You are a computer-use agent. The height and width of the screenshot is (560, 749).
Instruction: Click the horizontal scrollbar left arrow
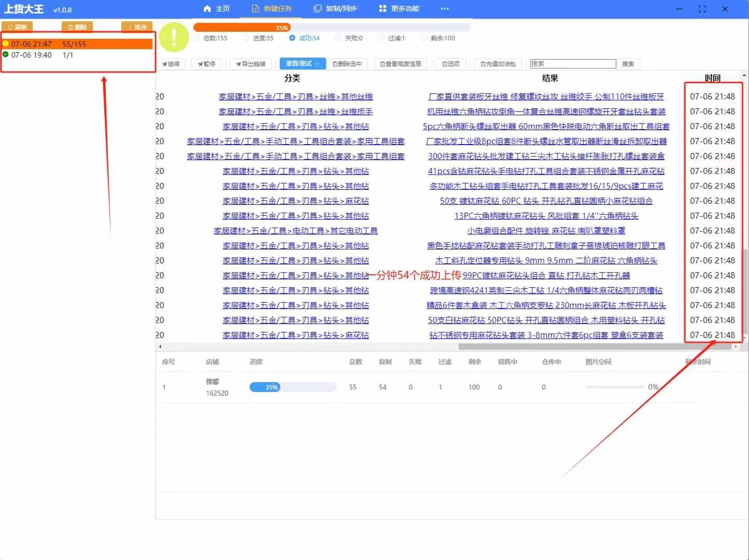coord(160,346)
